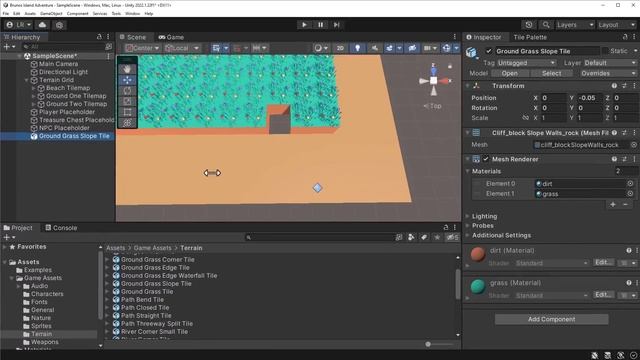Toggle hidden packages visibility in Project panel
640x360 pixels.
451,237
